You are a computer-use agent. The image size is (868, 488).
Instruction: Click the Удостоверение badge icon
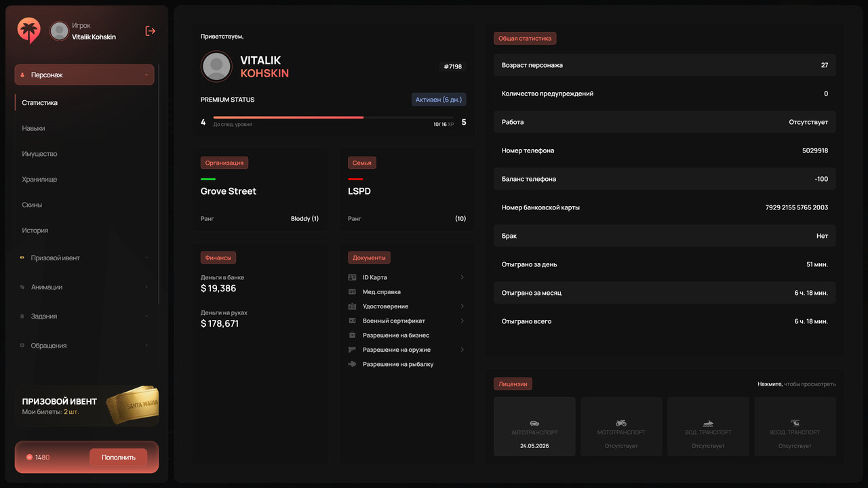[352, 306]
